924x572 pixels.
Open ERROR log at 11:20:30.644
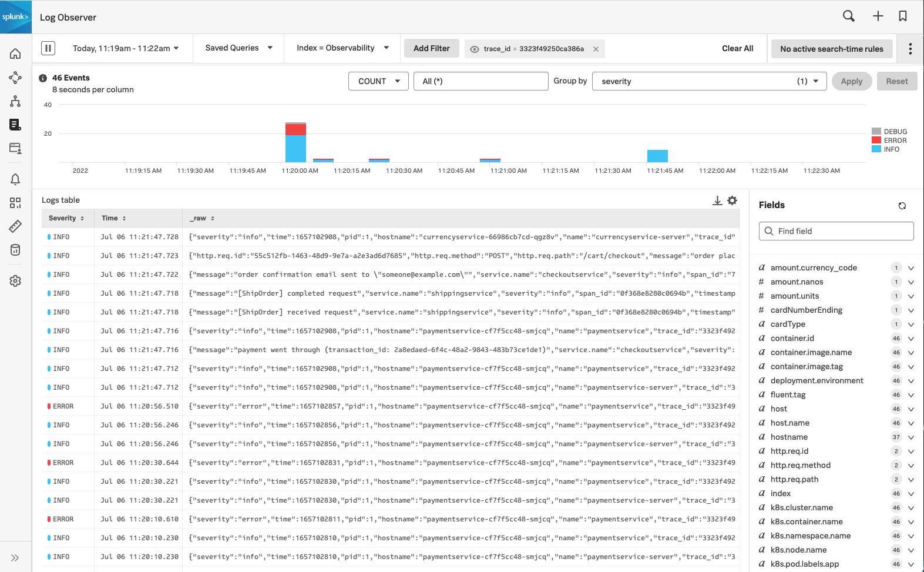tap(390, 463)
